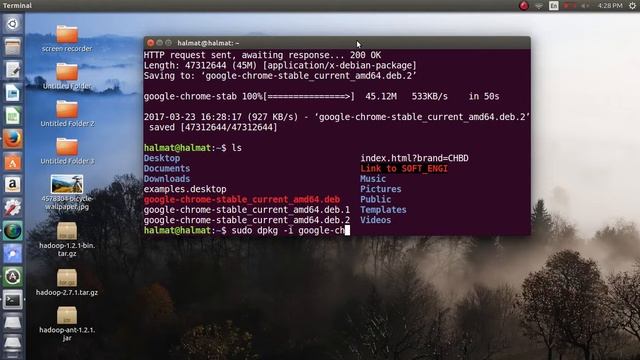Open Software Updater in the dock

(x=13, y=277)
